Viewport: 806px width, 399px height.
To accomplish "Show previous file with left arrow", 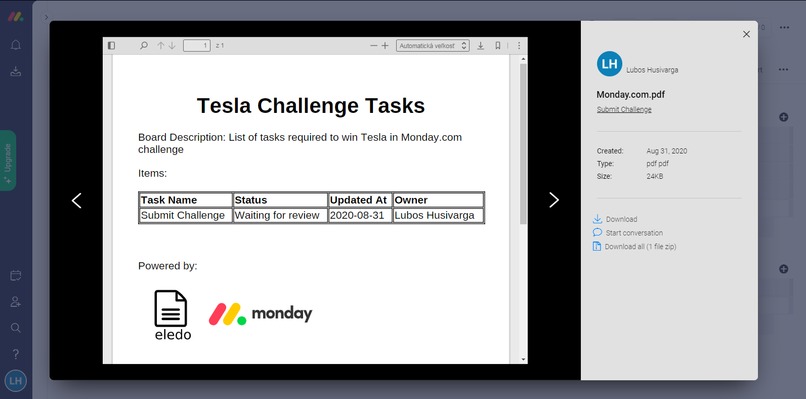I will pos(77,201).
